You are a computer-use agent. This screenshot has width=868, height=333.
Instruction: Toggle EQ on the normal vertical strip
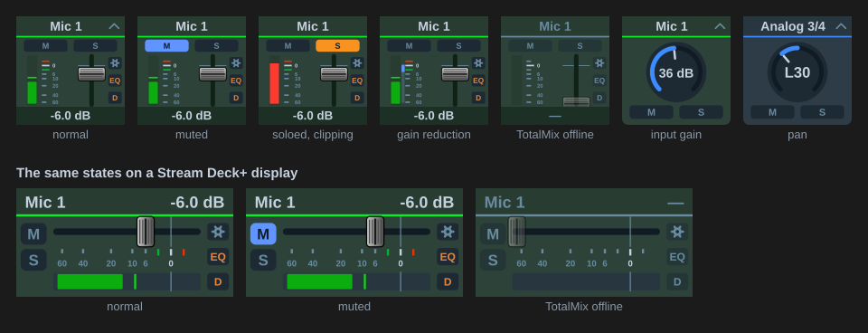[115, 81]
